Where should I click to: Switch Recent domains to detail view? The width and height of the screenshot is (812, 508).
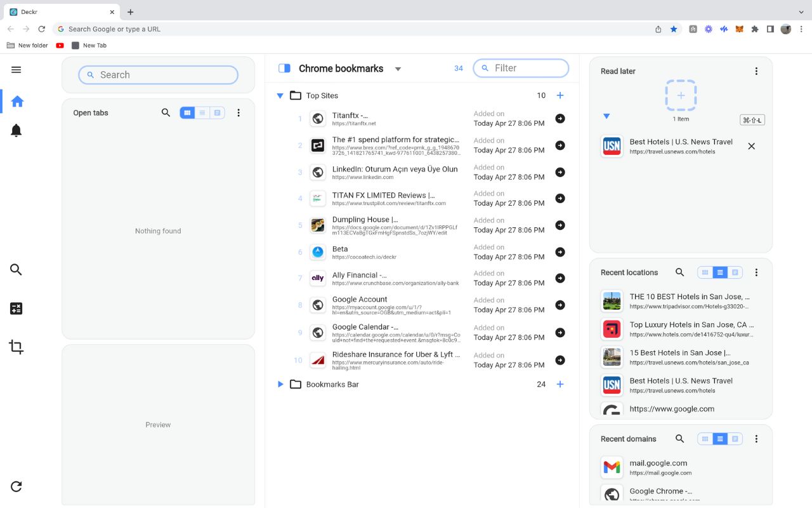click(735, 439)
